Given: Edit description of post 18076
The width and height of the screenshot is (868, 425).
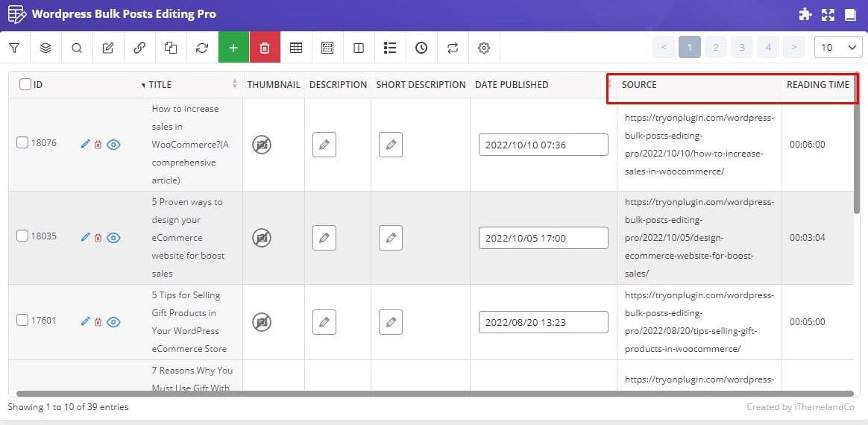Looking at the screenshot, I should (x=324, y=145).
